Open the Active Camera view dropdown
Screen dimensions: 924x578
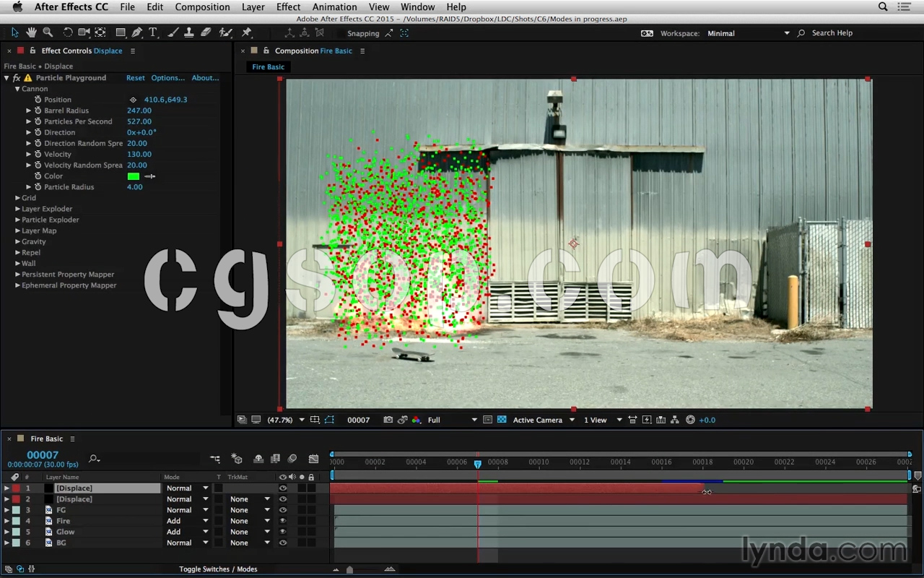coord(544,420)
